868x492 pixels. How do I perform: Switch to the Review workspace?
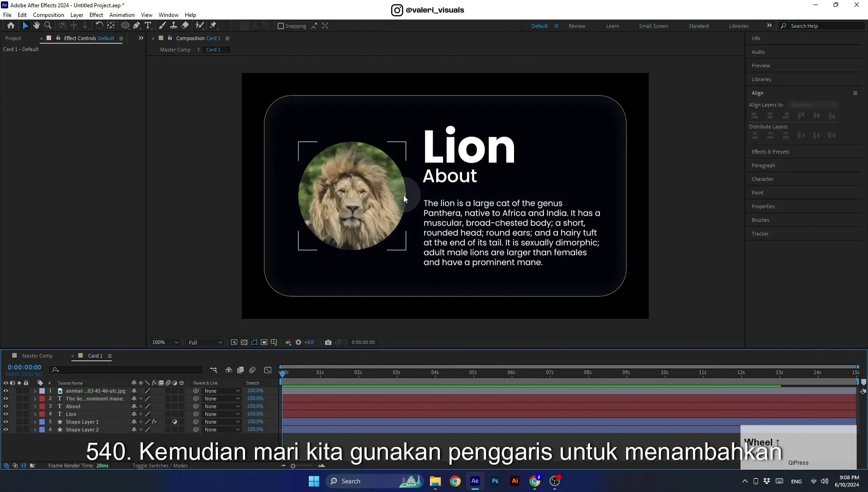click(577, 26)
